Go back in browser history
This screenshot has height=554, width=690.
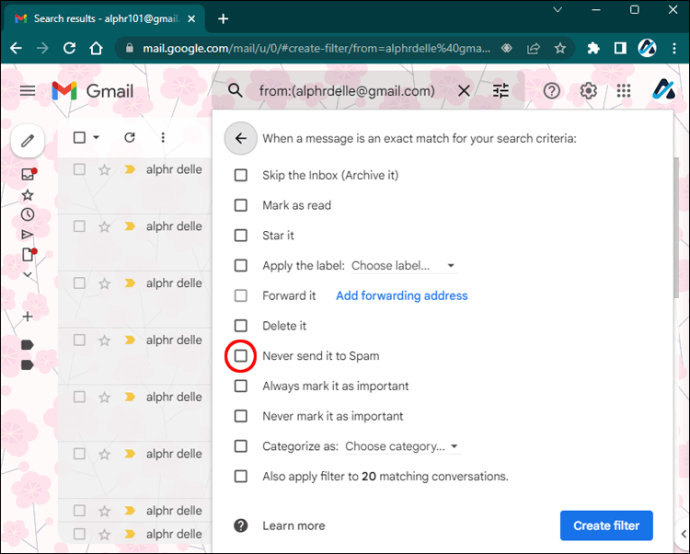click(16, 48)
